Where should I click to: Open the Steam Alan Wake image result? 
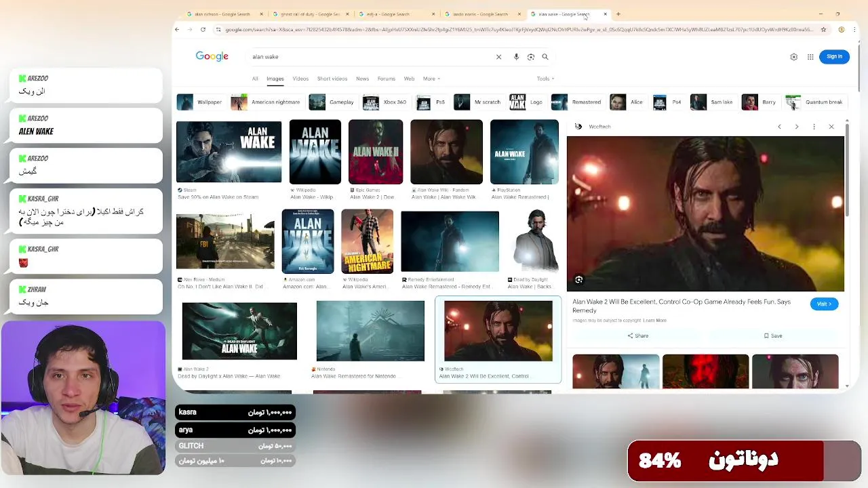pyautogui.click(x=229, y=152)
